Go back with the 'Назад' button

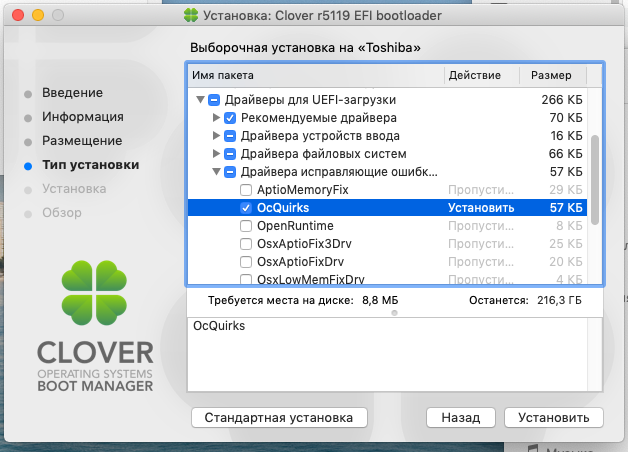(461, 418)
